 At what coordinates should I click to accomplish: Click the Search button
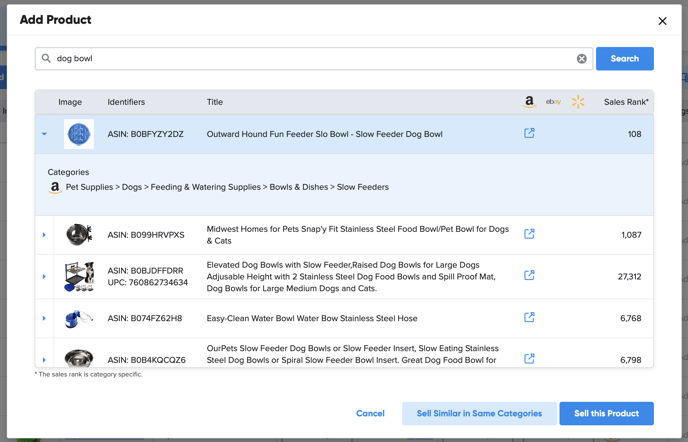pyautogui.click(x=624, y=58)
